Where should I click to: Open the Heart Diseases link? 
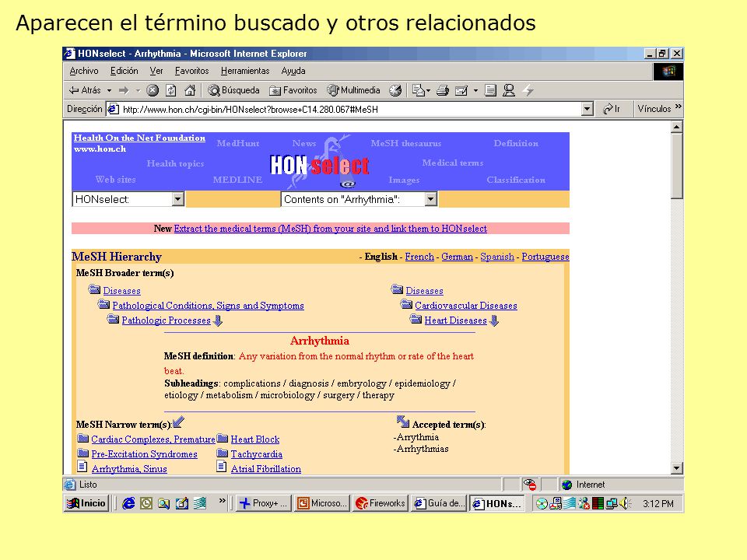pyautogui.click(x=455, y=320)
